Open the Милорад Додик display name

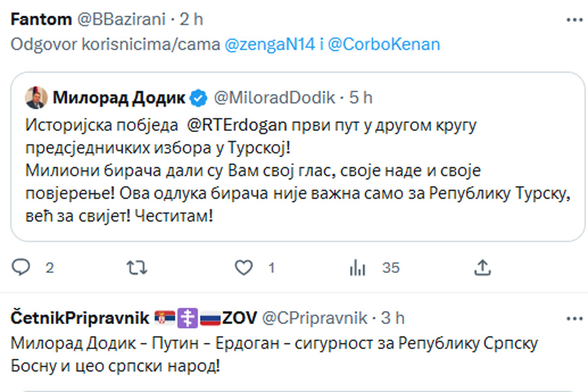click(118, 98)
